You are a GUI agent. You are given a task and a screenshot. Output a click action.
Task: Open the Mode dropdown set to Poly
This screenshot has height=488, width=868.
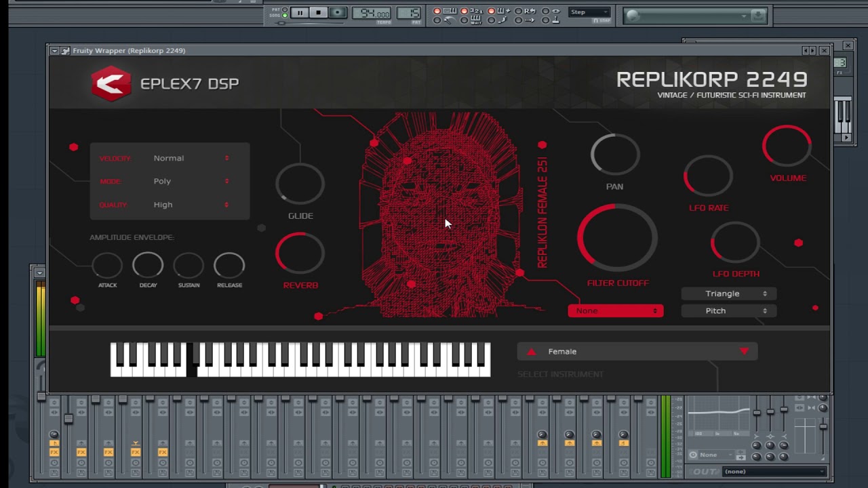click(x=191, y=181)
